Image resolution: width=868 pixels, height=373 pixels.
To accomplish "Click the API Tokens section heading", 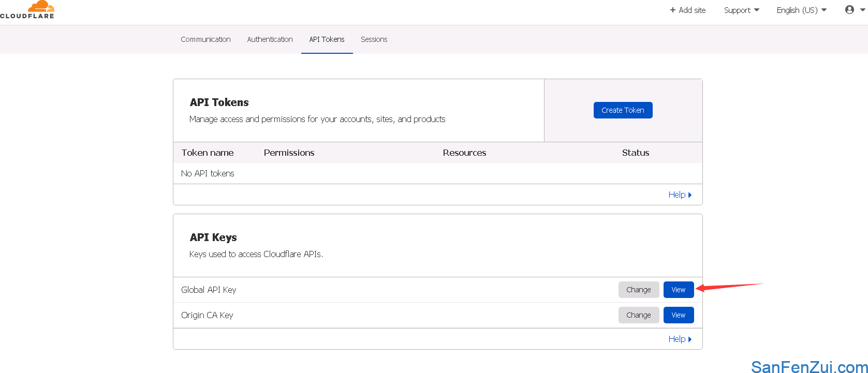I will pos(219,102).
